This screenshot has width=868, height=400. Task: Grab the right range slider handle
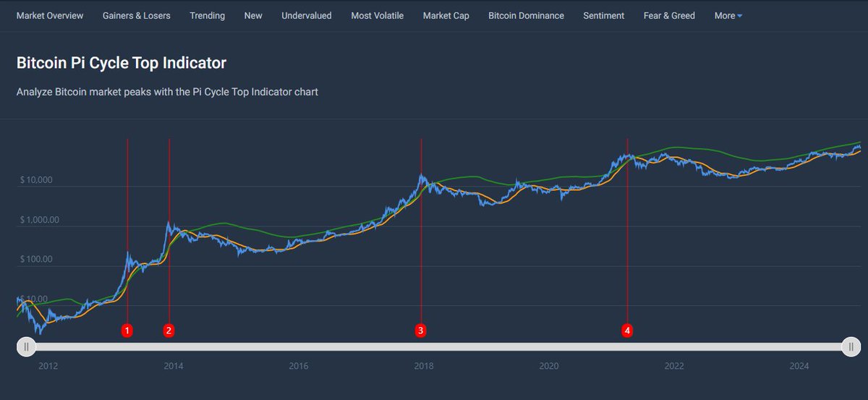pyautogui.click(x=851, y=346)
